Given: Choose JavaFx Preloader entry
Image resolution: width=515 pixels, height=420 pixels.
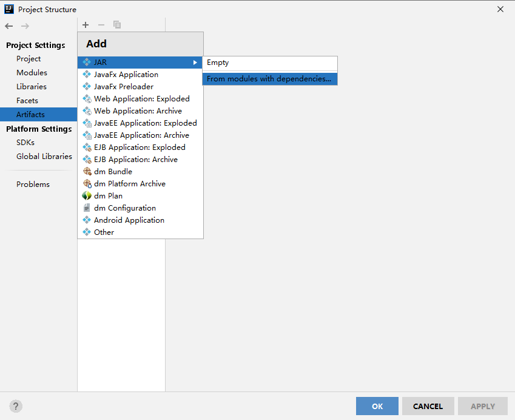Looking at the screenshot, I should [140, 87].
